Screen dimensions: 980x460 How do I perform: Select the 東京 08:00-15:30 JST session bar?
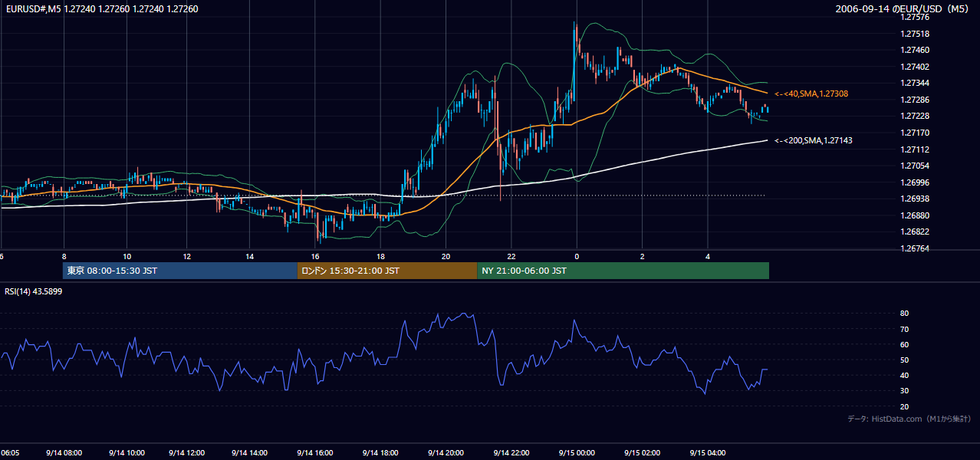(180, 271)
